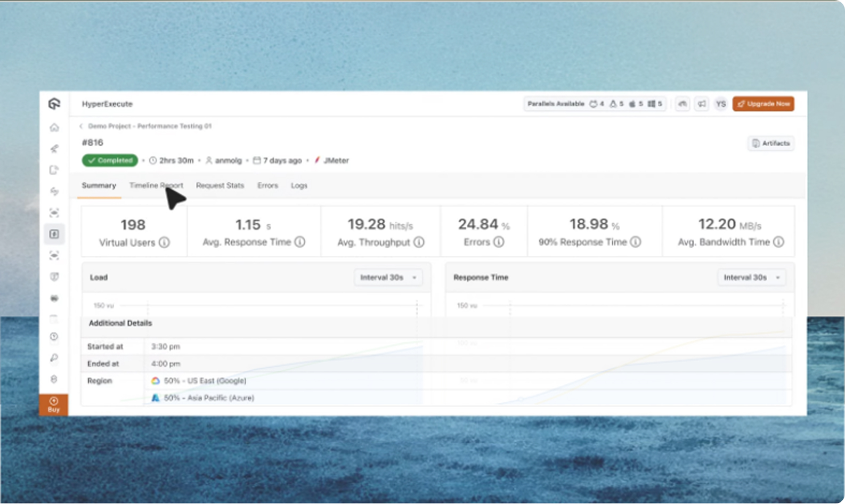
Task: Click the job number #816
Action: tap(93, 143)
